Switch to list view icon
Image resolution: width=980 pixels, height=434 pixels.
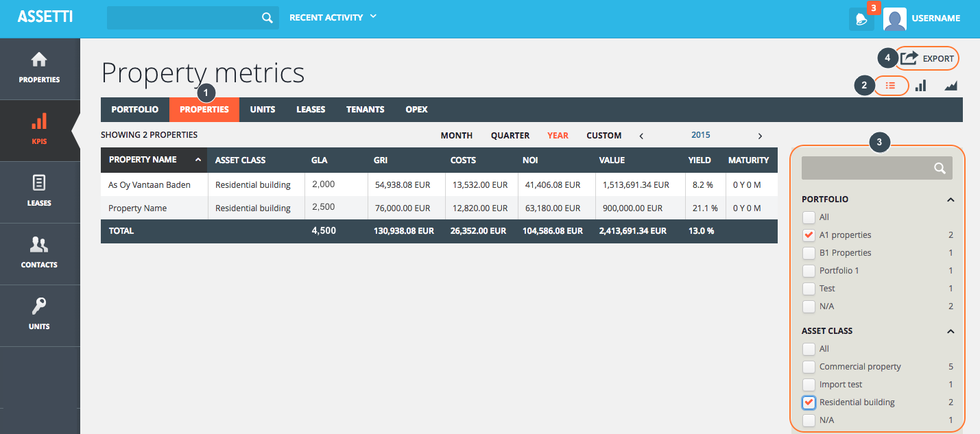point(890,86)
